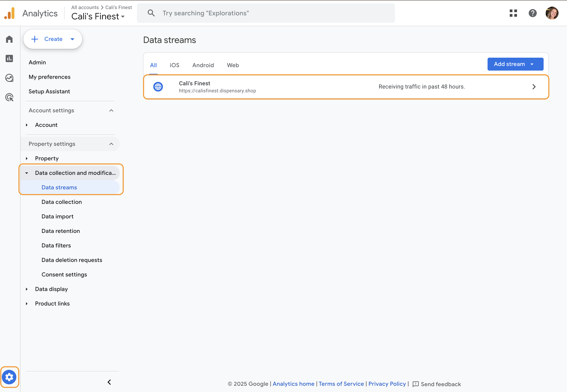This screenshot has width=567, height=392.
Task: Open the Create dropdown arrow
Action: tap(72, 39)
